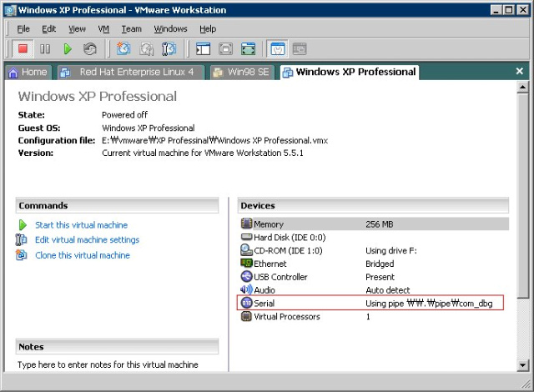Click the Serial port device icon

pos(246,303)
